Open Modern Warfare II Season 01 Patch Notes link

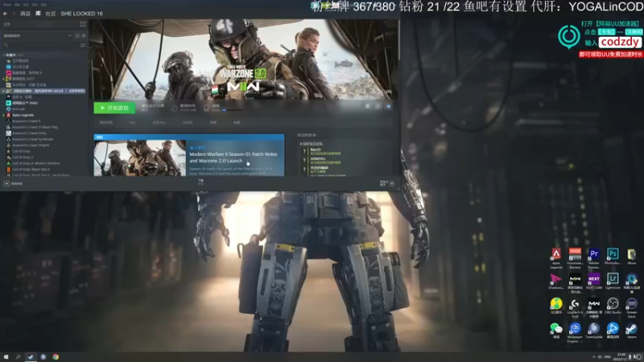(x=233, y=157)
